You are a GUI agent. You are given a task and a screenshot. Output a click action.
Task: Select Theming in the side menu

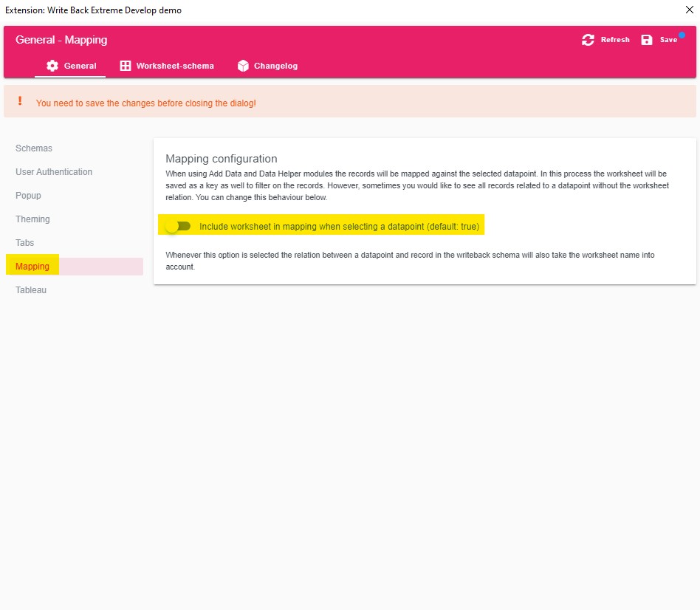32,219
